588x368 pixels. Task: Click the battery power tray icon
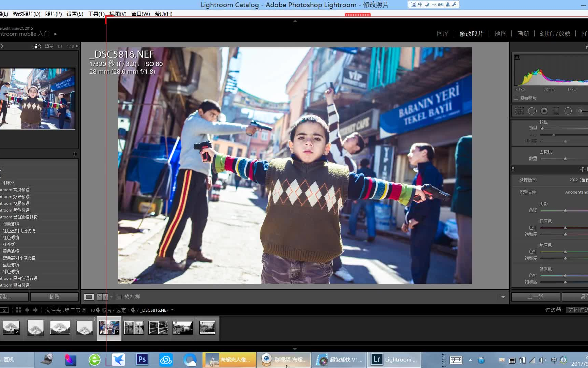click(522, 360)
